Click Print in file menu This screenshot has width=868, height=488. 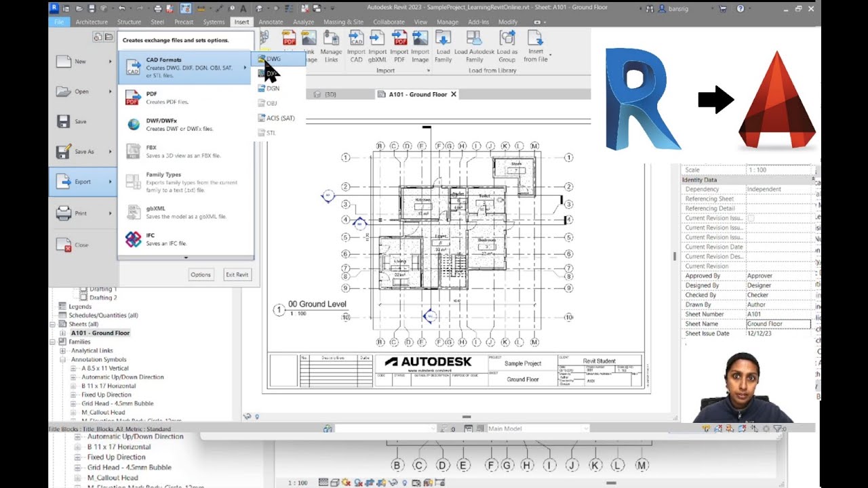tap(83, 213)
